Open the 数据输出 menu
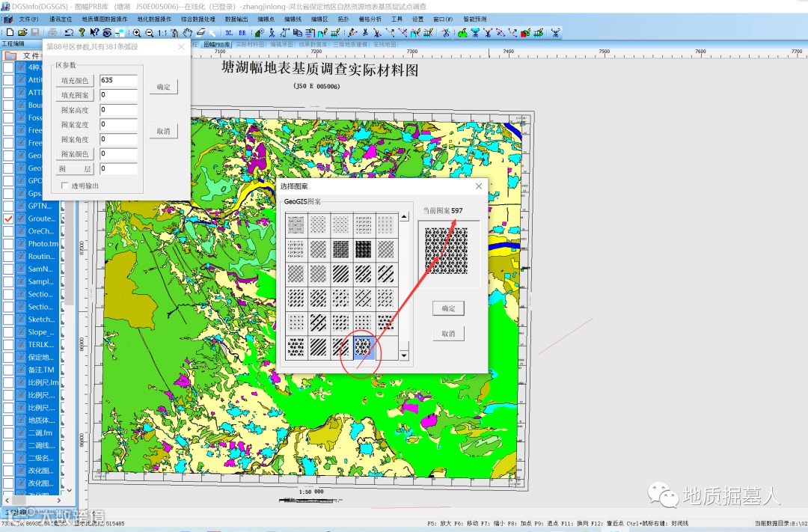 [236, 19]
